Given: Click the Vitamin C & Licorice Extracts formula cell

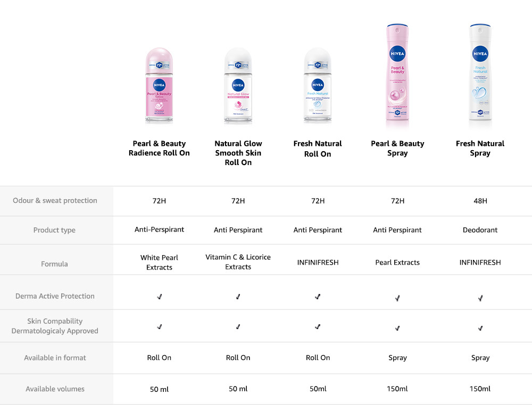Looking at the screenshot, I should tap(238, 262).
